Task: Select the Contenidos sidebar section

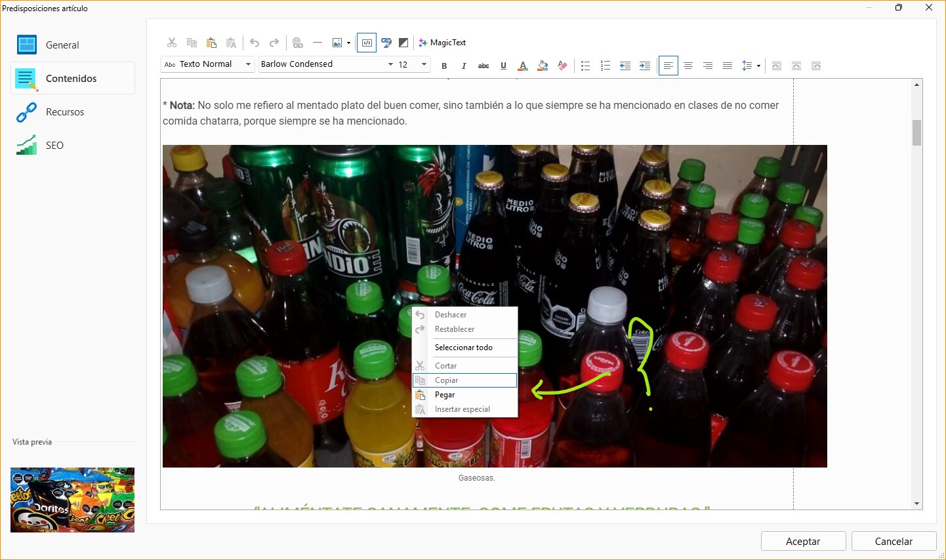Action: 73,78
